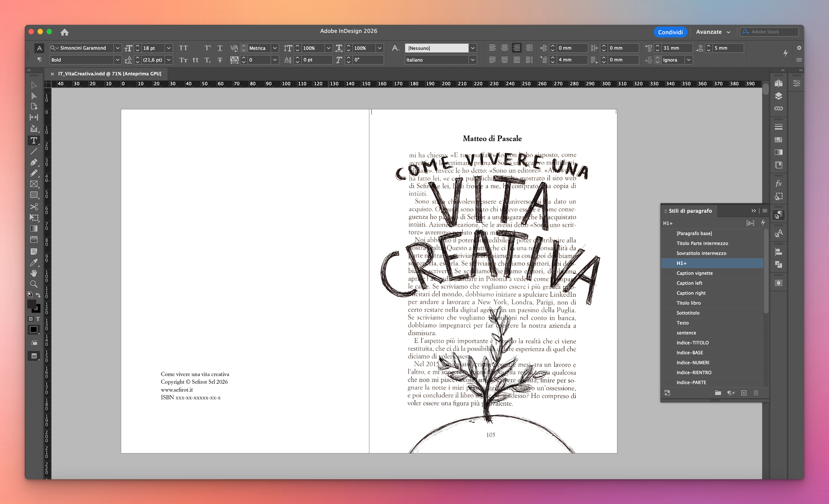
Task: Toggle Underline text formatting
Action: (x=220, y=48)
